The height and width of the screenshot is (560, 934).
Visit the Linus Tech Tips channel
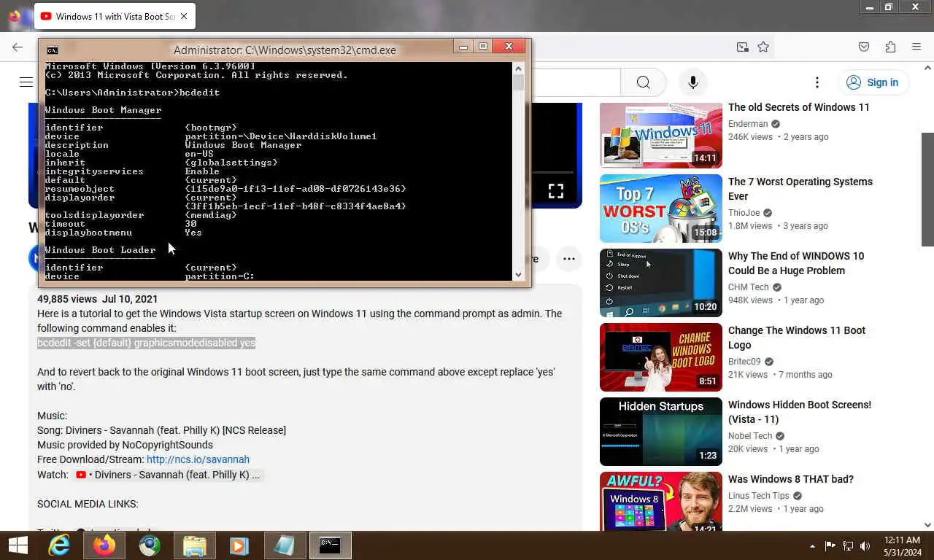tap(759, 496)
